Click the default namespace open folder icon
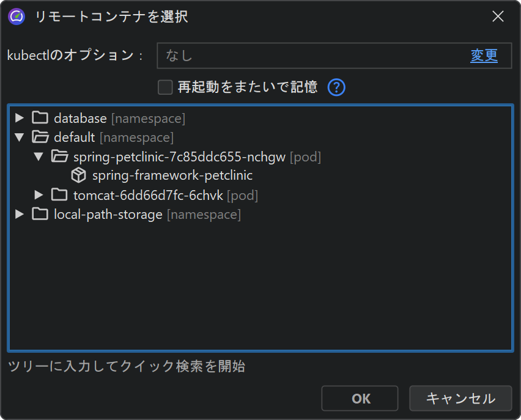Viewport: 521px width, 420px height. click(40, 137)
